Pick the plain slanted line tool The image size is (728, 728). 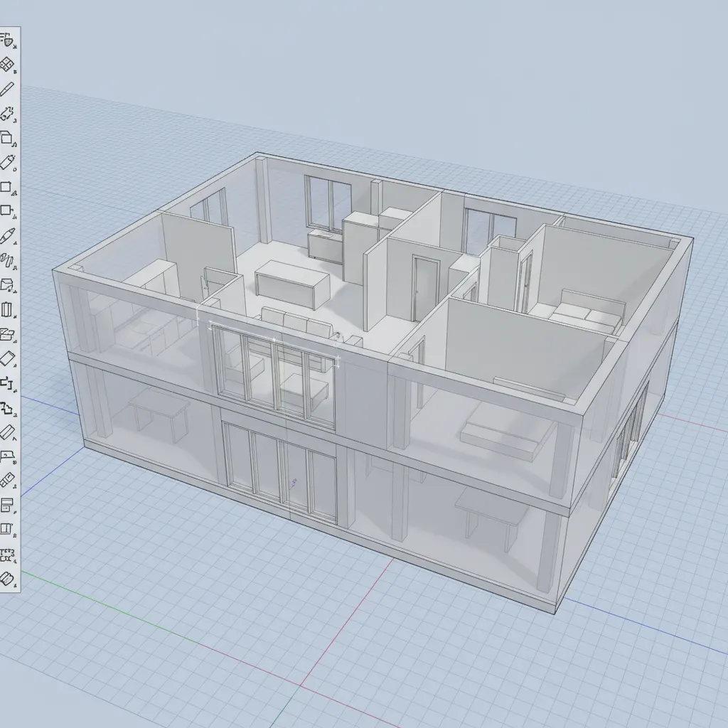tap(6, 89)
